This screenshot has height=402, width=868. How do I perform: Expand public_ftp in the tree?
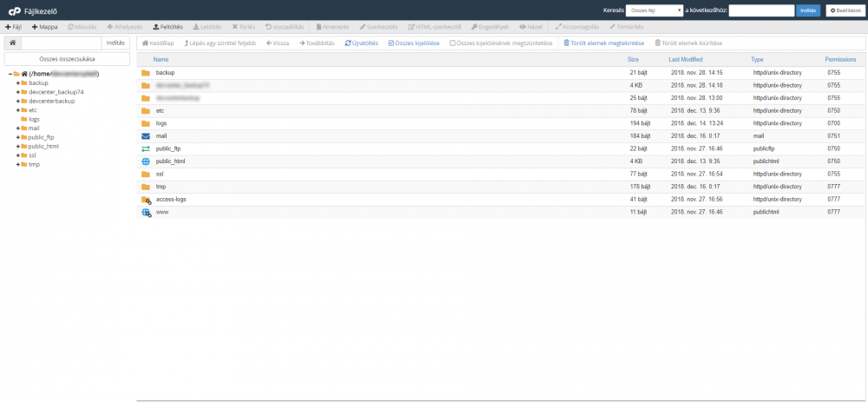tap(17, 137)
